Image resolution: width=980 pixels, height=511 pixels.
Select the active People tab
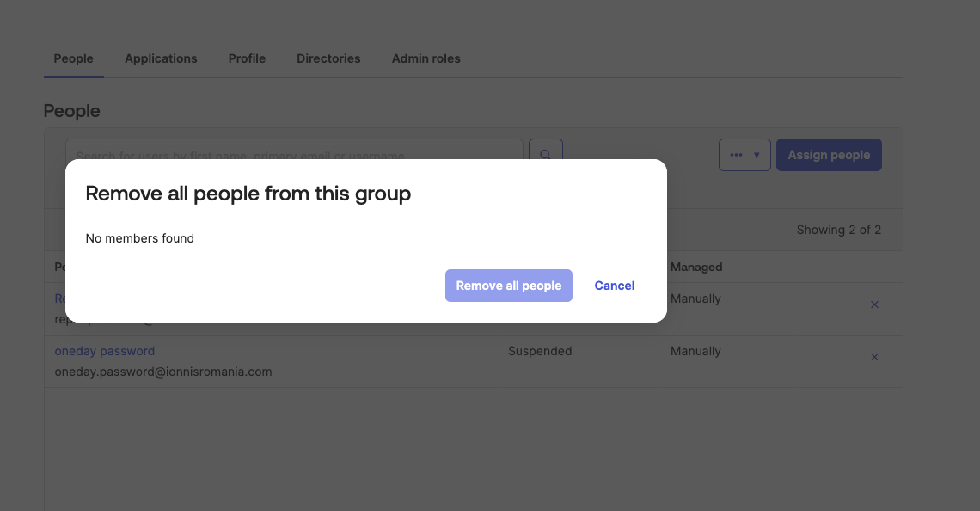coord(74,58)
